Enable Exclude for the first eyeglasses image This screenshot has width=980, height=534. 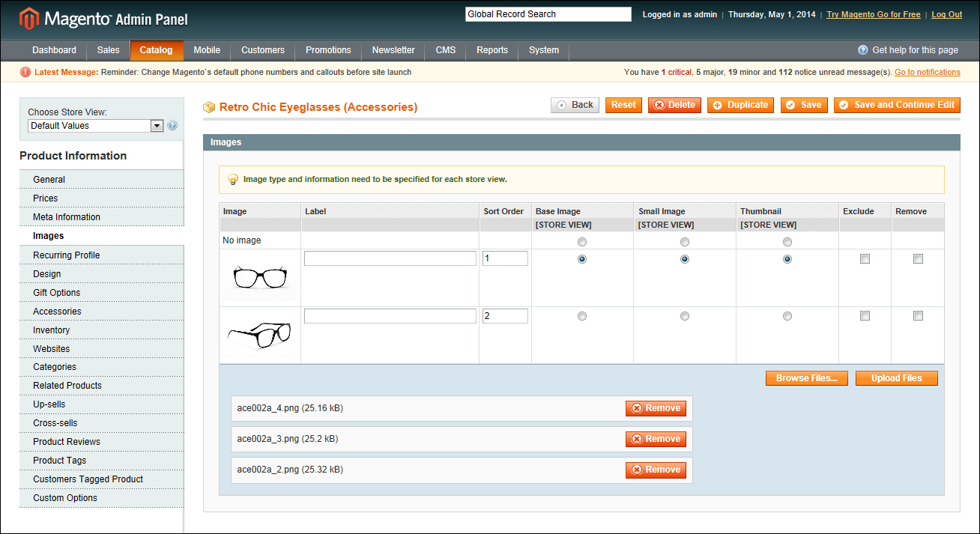(x=865, y=258)
